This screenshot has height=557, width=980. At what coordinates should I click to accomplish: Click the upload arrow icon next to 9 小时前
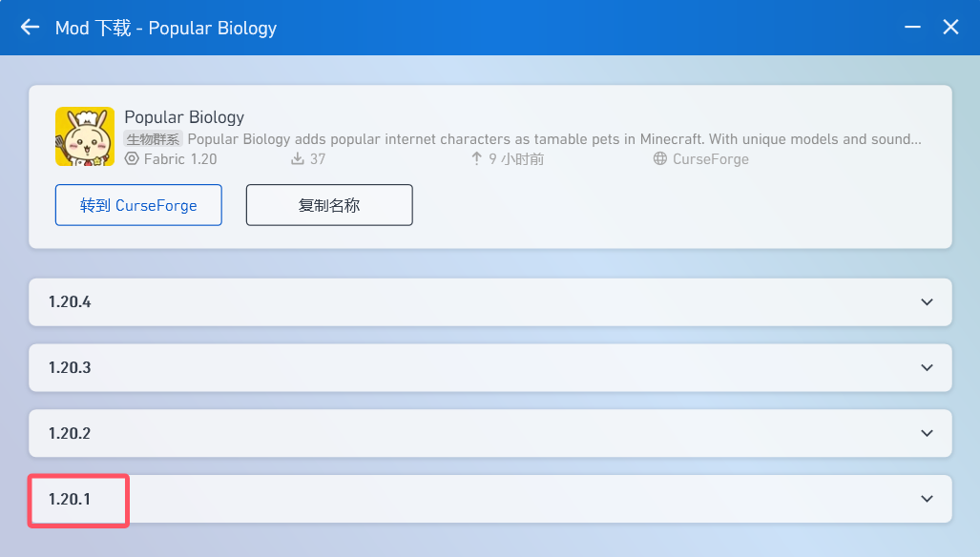click(477, 158)
